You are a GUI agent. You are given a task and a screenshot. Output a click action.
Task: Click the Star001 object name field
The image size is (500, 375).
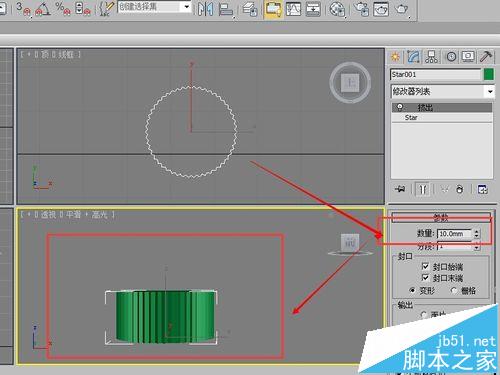tap(435, 74)
